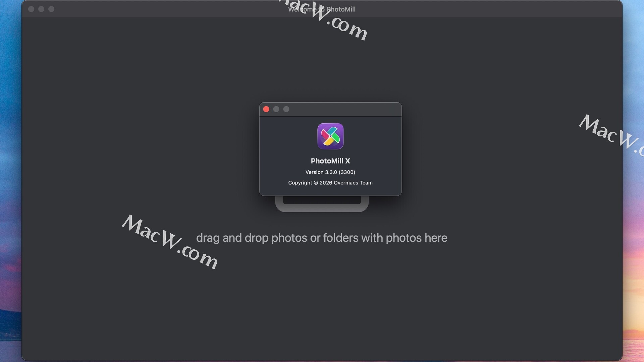Click the "PhotoMill X" app name label
The image size is (644, 362).
tap(330, 161)
